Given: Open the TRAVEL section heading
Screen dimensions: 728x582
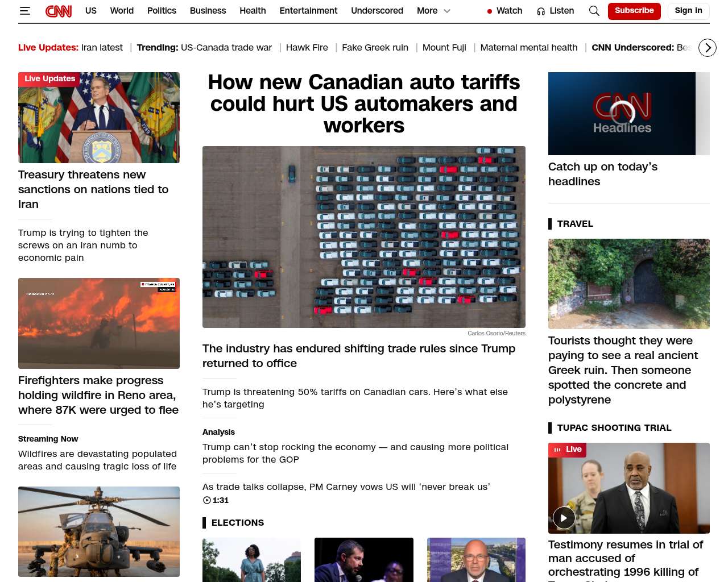Looking at the screenshot, I should (575, 224).
